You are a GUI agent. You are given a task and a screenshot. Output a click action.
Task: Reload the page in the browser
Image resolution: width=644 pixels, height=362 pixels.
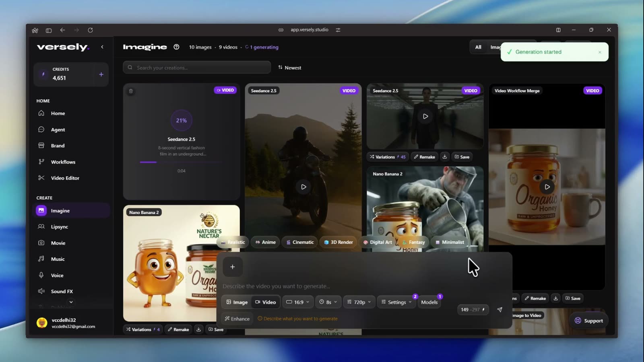coord(90,30)
